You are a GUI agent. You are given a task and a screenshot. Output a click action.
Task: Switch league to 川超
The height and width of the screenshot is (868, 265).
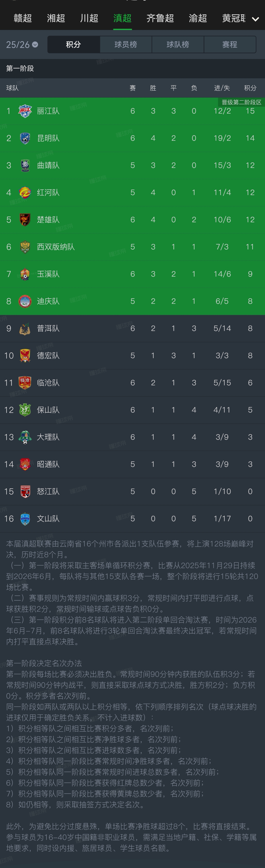89,18
